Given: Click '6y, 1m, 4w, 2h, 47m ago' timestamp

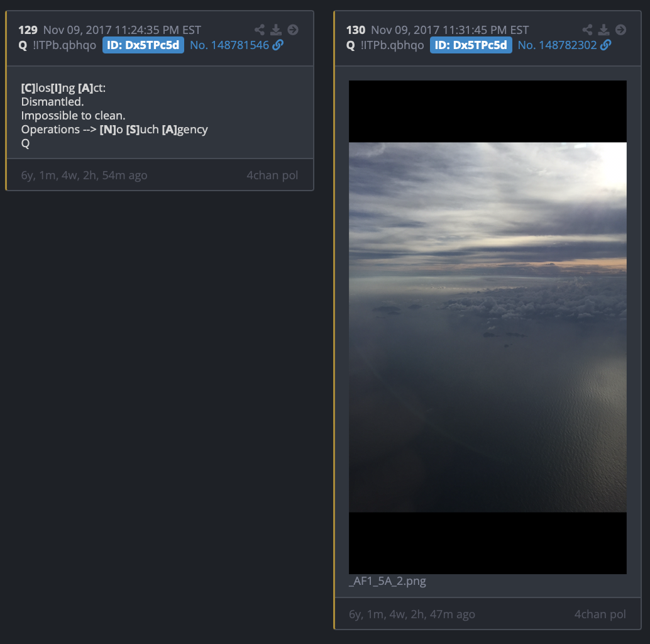Looking at the screenshot, I should [x=412, y=614].
